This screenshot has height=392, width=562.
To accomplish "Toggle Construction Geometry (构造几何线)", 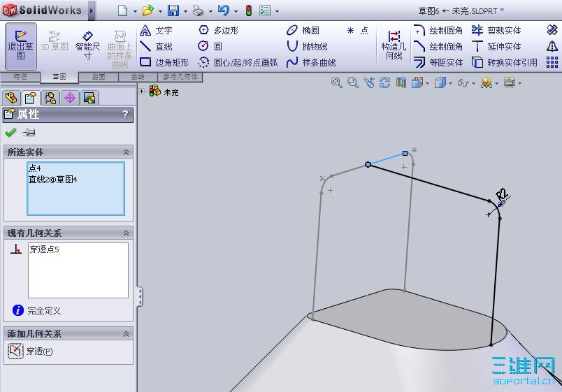I will click(x=394, y=45).
